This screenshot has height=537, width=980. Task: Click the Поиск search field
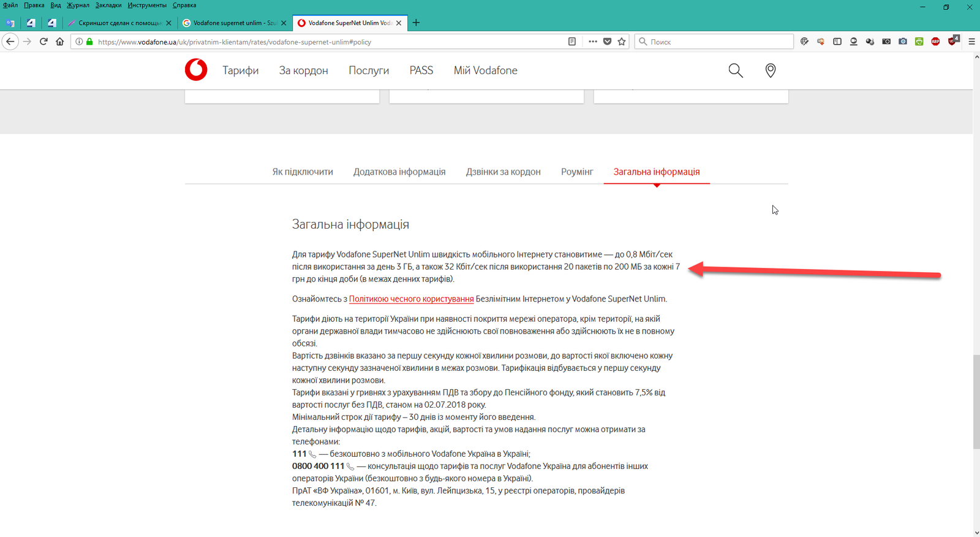(714, 42)
